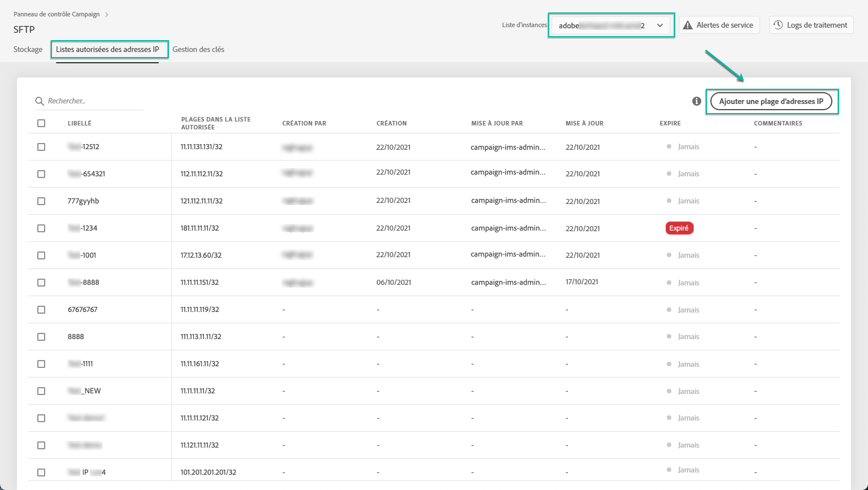Click the clock icon in Logs de traitement

[x=778, y=25]
